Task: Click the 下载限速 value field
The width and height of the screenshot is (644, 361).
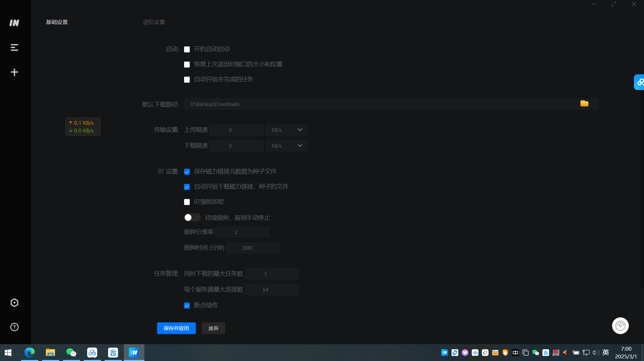Action: pyautogui.click(x=236, y=146)
